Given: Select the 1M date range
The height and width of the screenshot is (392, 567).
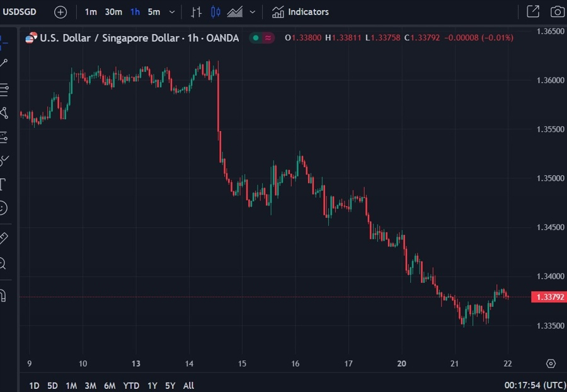Looking at the screenshot, I should point(71,386).
